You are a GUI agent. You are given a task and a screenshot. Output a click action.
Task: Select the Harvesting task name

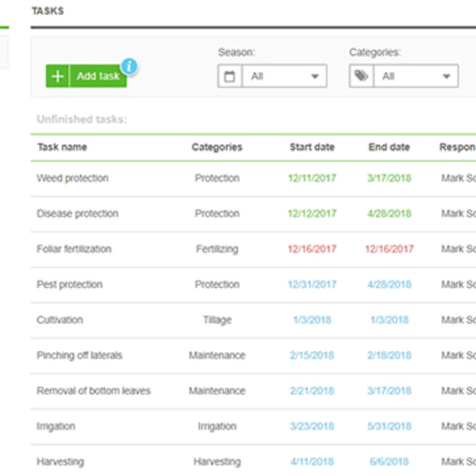tap(60, 462)
